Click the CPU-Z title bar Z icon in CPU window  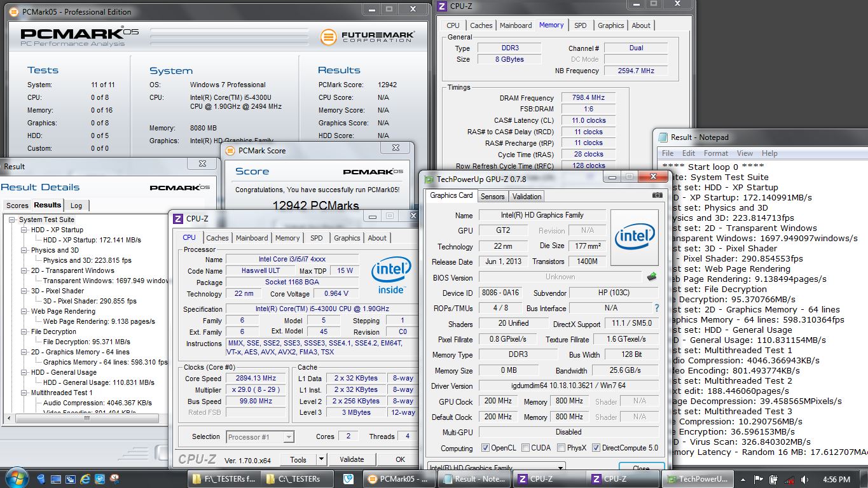178,218
